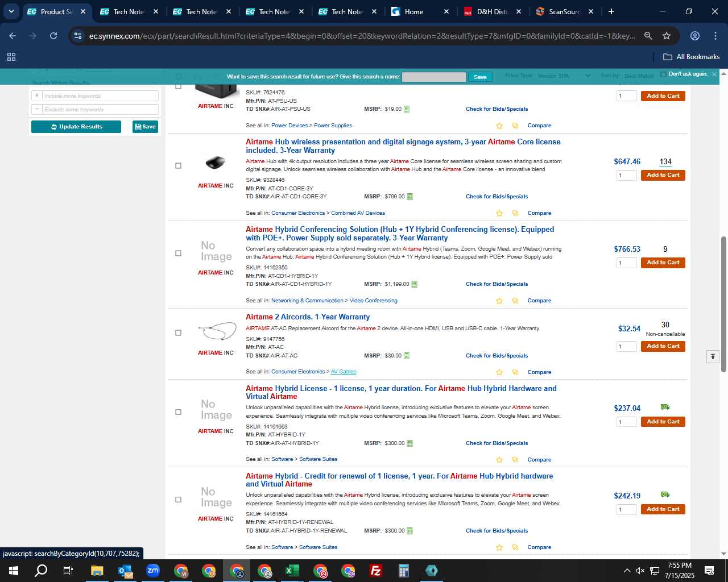Open Video Conferencing category link
Screen dimensions: 728x582
coord(374,301)
